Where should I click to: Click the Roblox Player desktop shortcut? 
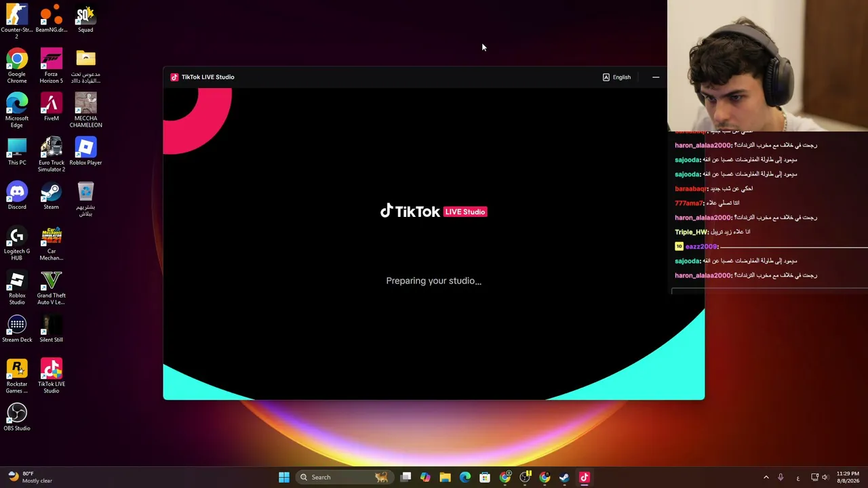(x=85, y=151)
